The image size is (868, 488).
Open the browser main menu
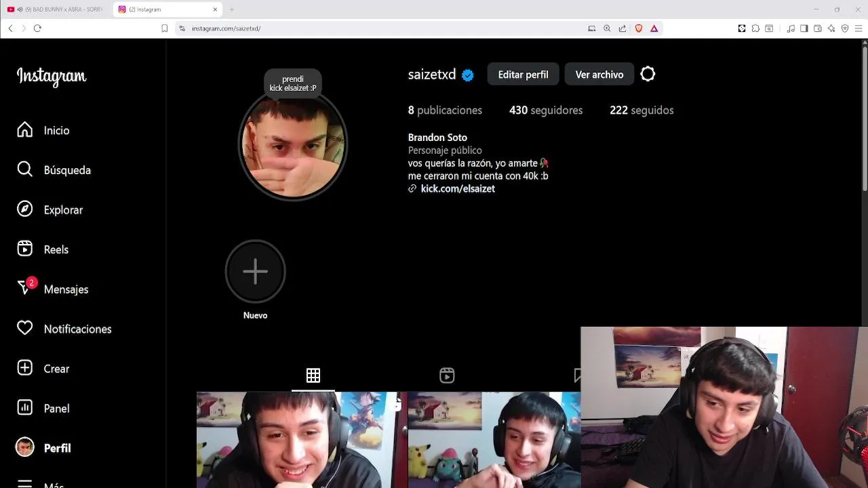[x=859, y=28]
